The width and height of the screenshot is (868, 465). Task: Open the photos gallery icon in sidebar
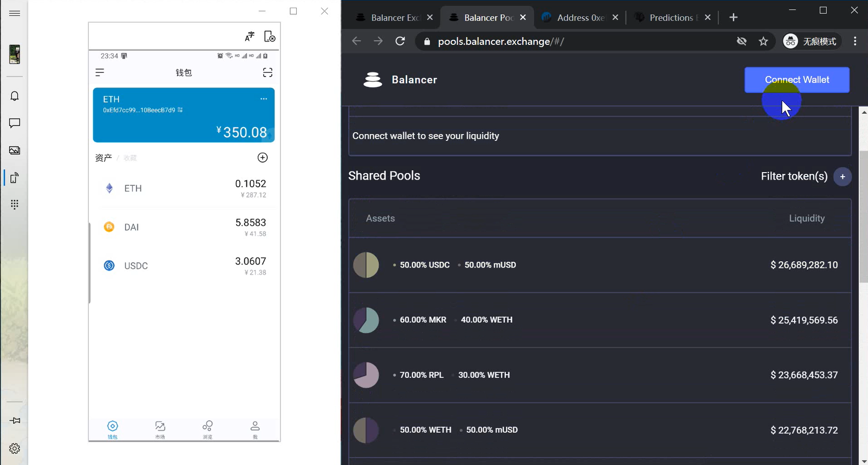(x=14, y=150)
